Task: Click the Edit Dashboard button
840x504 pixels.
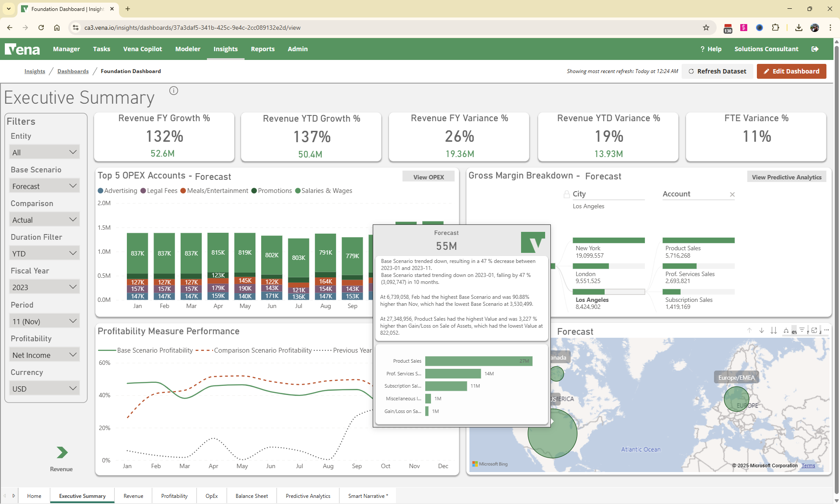Action: [791, 71]
